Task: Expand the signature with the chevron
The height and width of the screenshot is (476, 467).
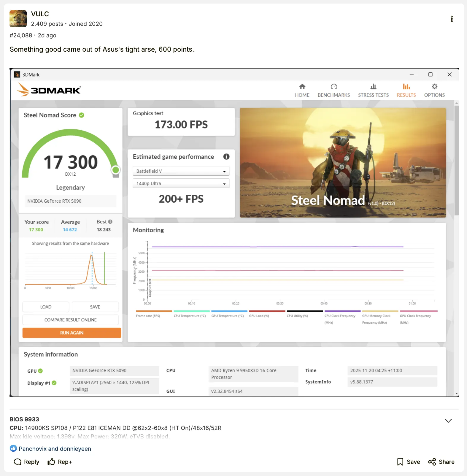Action: coord(448,421)
